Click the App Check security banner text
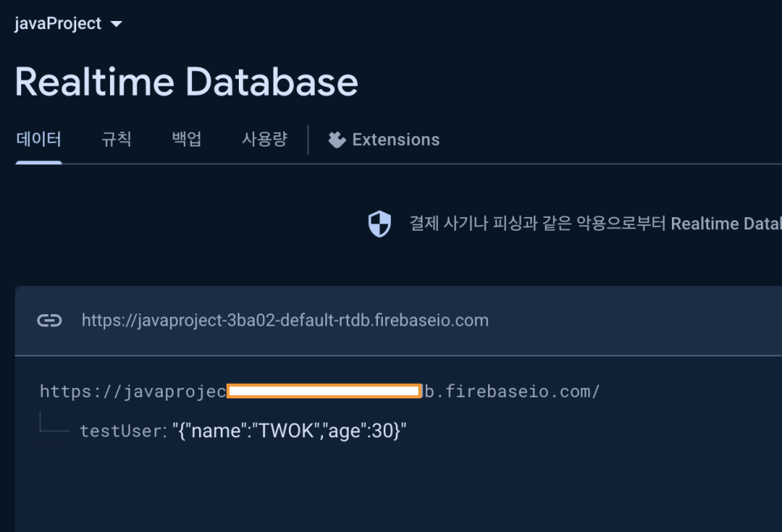The height and width of the screenshot is (532, 782). coord(596,223)
